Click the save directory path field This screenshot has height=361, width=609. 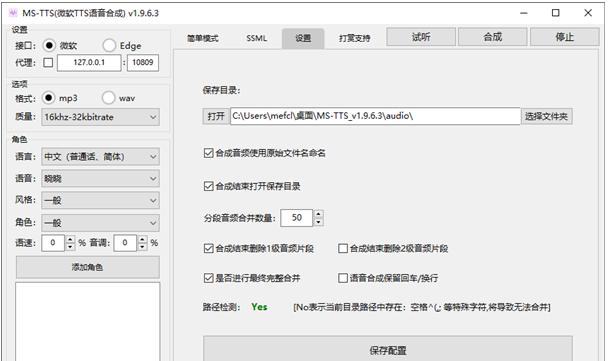click(375, 116)
